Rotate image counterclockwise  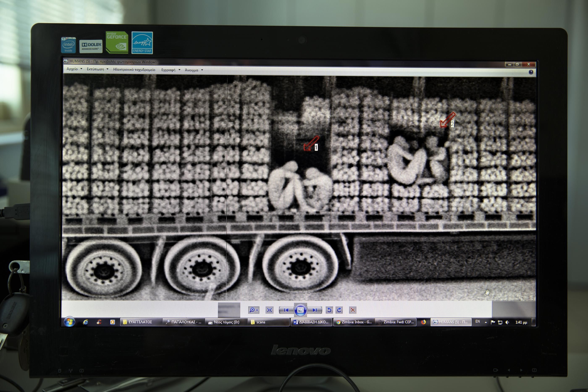(x=329, y=310)
